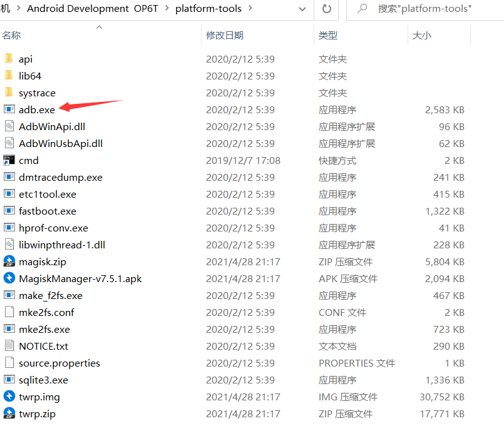This screenshot has height=426, width=504.
Task: Click the 17,771 KB size cell
Action: pyautogui.click(x=442, y=413)
